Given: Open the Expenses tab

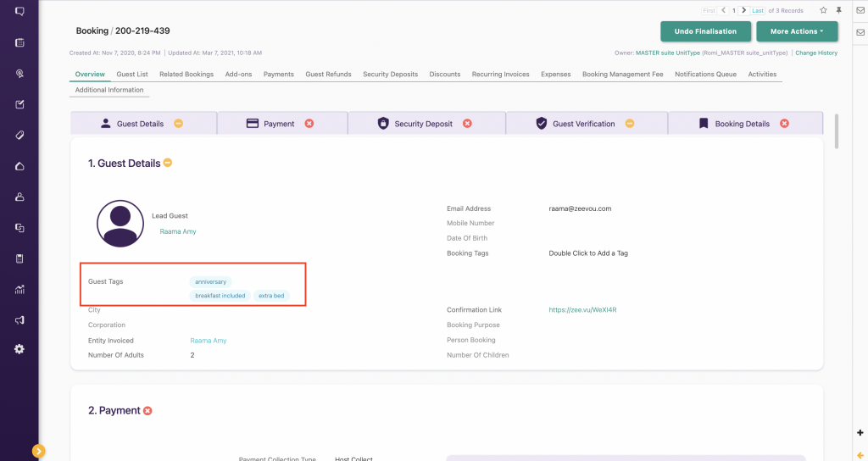Looking at the screenshot, I should pyautogui.click(x=555, y=75).
